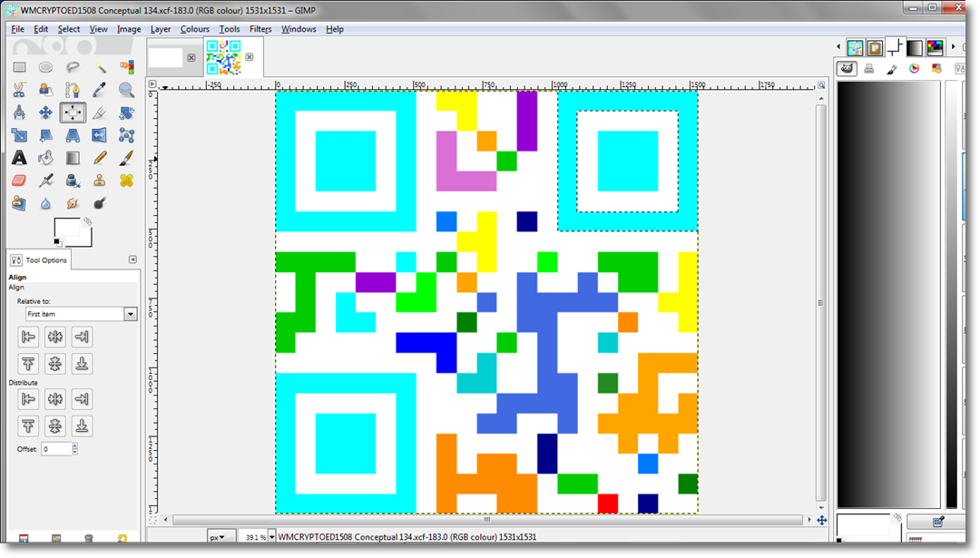Swap foreground and background colours
The height and width of the screenshot is (558, 980).
(x=88, y=221)
